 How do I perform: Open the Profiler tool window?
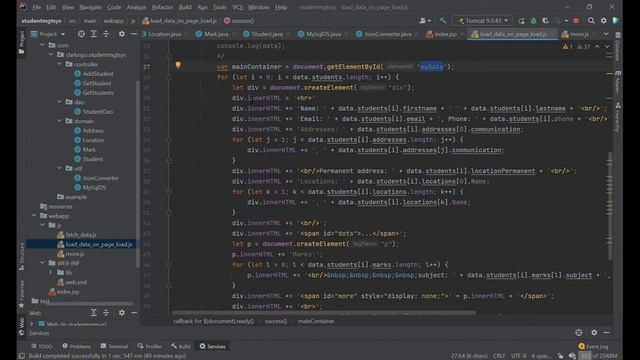tap(150, 346)
